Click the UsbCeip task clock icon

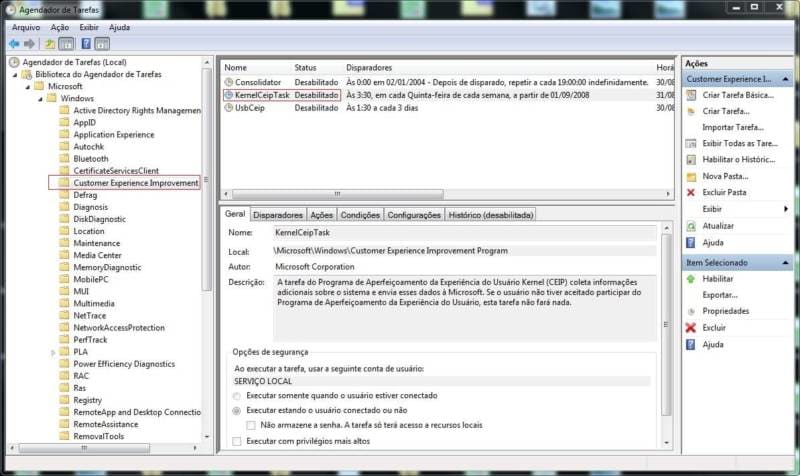pyautogui.click(x=229, y=108)
